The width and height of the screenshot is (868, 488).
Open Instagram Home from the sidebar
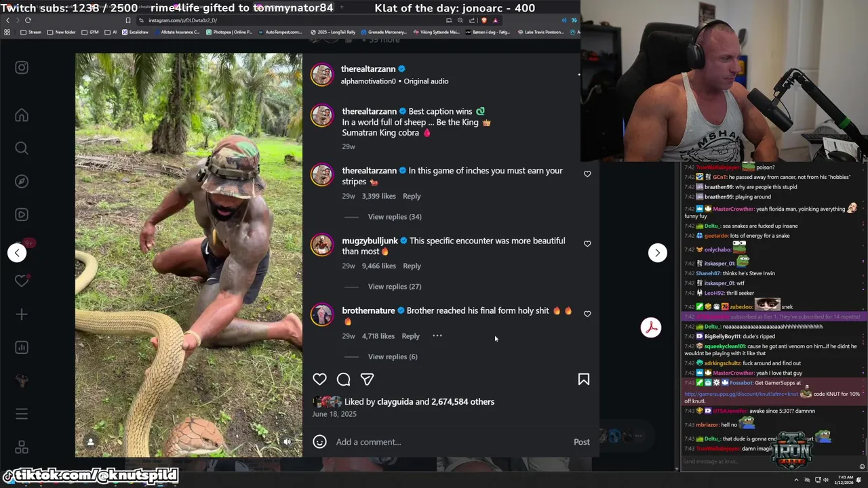pos(22,115)
